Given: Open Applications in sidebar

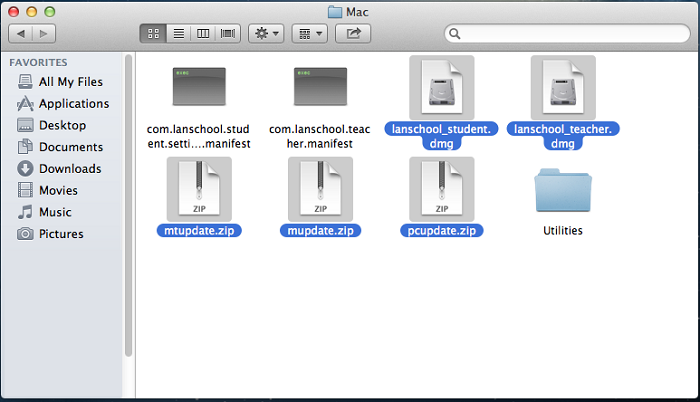Looking at the screenshot, I should tap(63, 104).
